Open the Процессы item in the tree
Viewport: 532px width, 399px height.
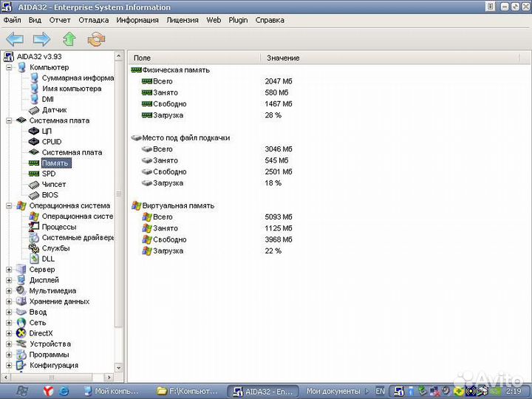pos(58,227)
